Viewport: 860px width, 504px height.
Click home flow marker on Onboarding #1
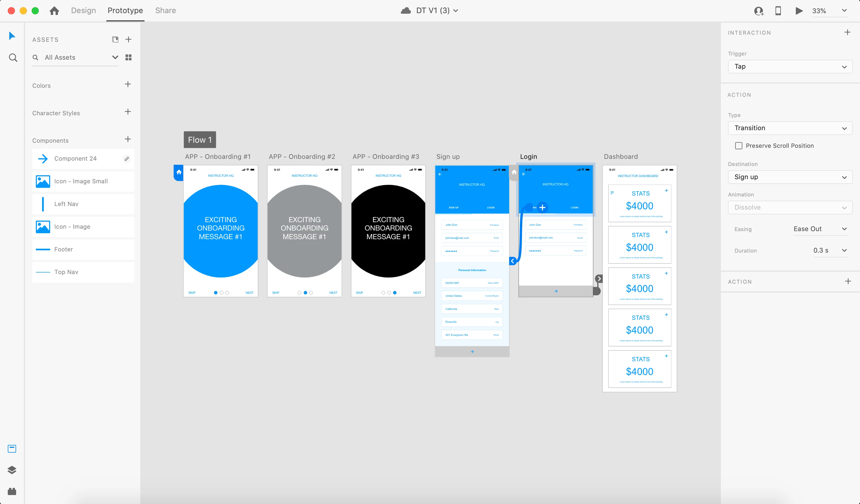click(179, 172)
